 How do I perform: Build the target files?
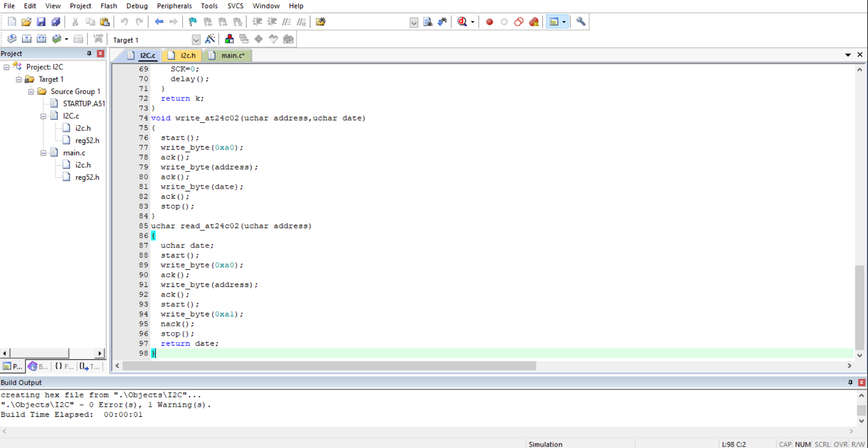tap(27, 39)
